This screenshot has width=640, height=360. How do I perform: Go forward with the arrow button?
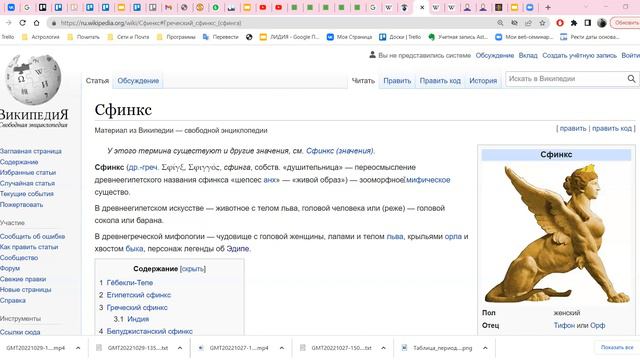pos(9,23)
